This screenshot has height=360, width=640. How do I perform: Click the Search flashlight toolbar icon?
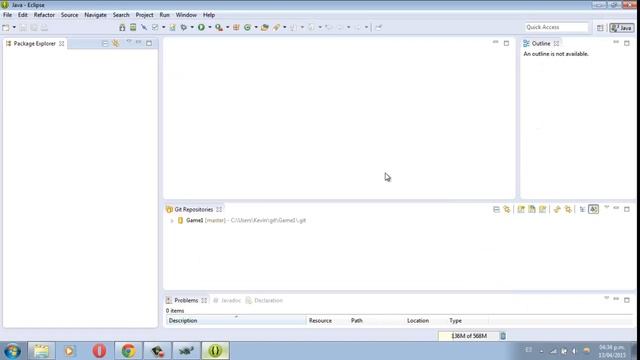276,27
